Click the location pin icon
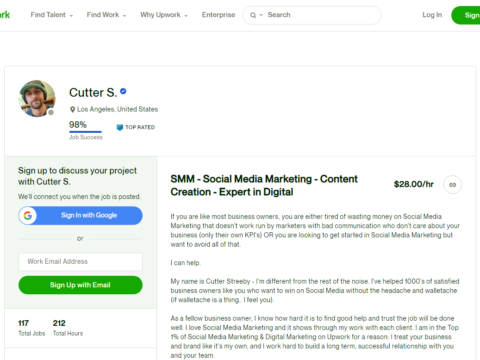The width and height of the screenshot is (480, 360). click(72, 109)
